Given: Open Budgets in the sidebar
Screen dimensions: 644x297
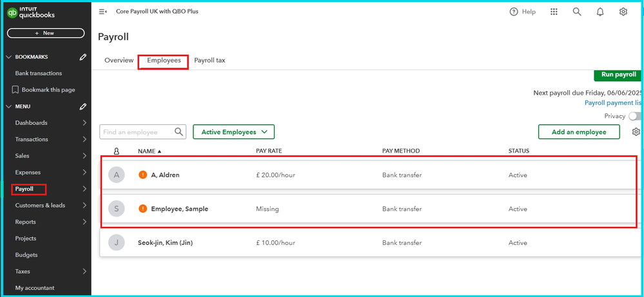Looking at the screenshot, I should 26,255.
